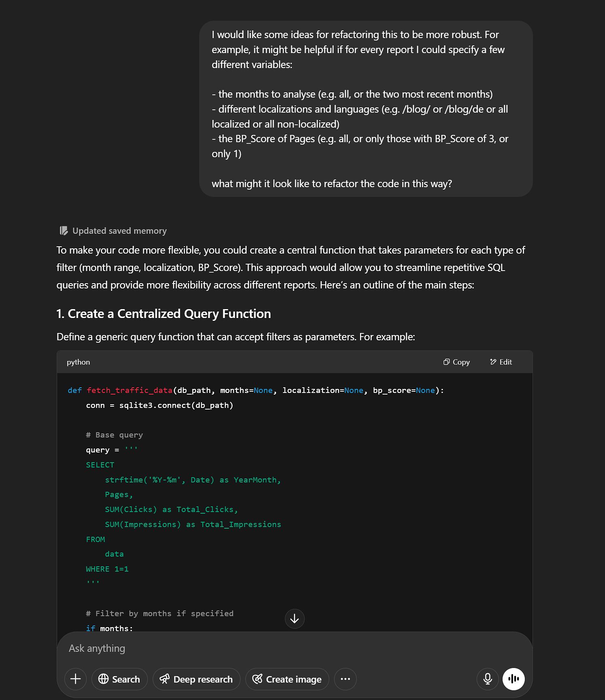This screenshot has width=605, height=700.
Task: Open options from the three-dot menu
Action: click(345, 679)
